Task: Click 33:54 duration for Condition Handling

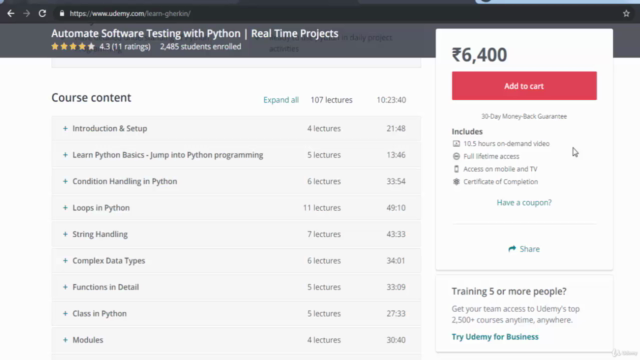Action: (396, 181)
